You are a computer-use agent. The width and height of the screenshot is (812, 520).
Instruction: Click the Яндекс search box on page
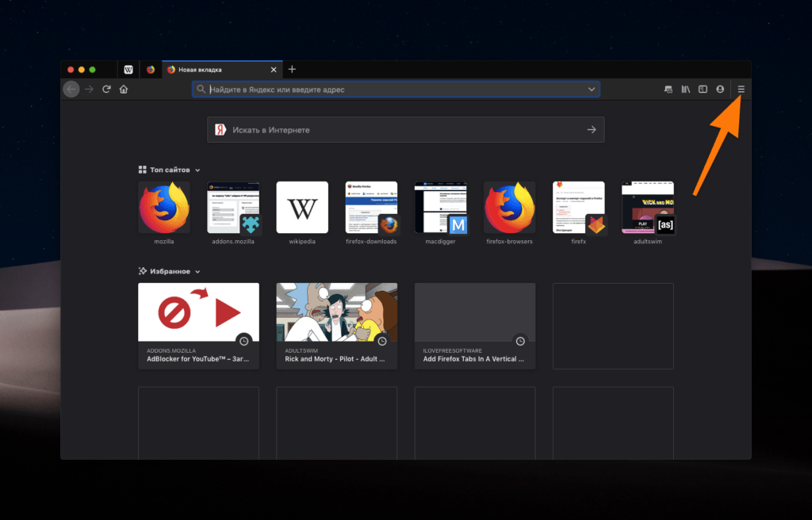click(x=405, y=129)
